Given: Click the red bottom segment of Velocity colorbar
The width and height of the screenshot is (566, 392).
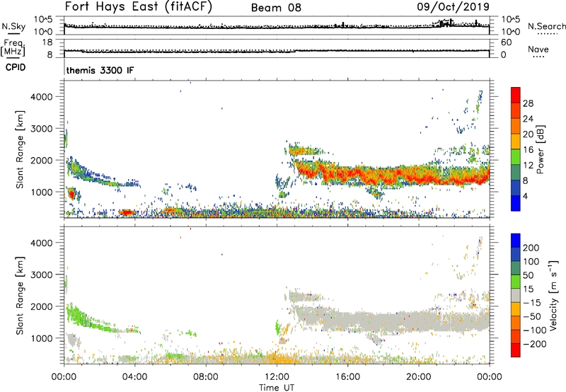Looking at the screenshot, I should [x=516, y=350].
